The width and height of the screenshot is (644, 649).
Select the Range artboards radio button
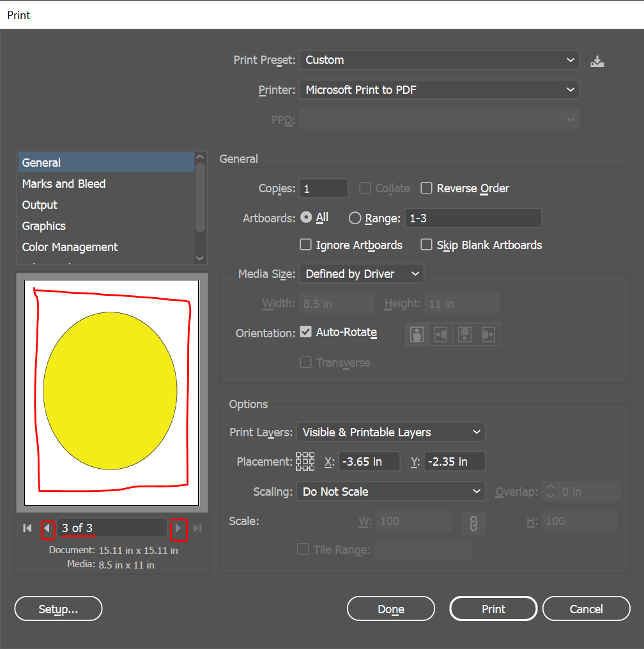(355, 218)
